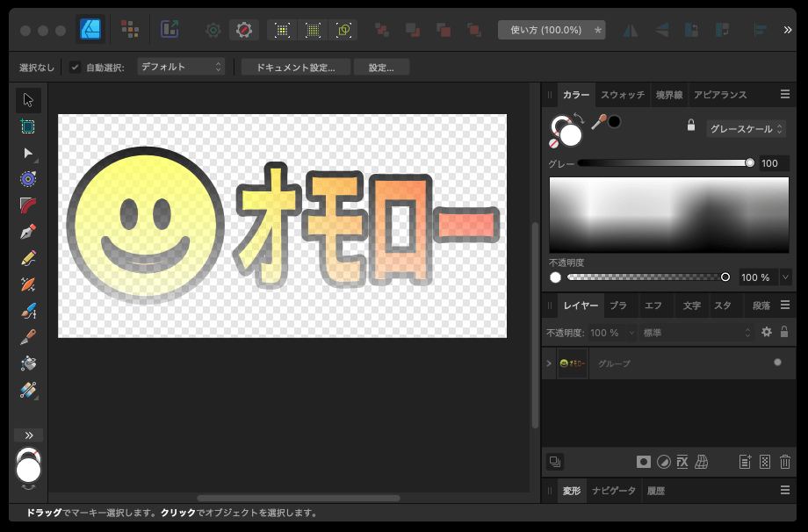Select the Node tool
The width and height of the screenshot is (808, 532).
pyautogui.click(x=27, y=154)
